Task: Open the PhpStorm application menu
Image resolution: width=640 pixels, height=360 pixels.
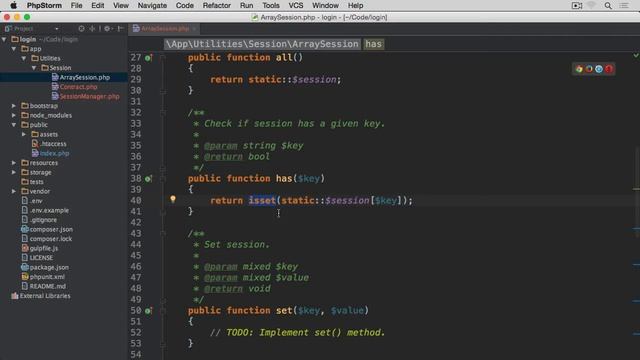Action: click(44, 5)
